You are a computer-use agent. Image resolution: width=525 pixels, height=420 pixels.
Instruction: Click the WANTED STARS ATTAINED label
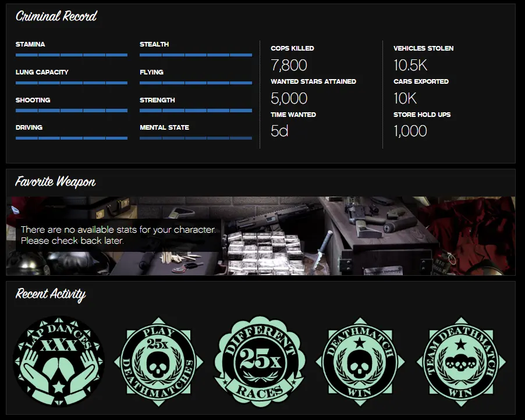(x=313, y=81)
